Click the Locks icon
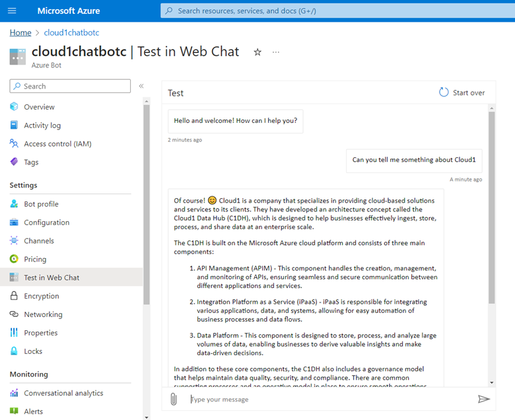Viewport: 515px width, 420px height. pos(14,351)
